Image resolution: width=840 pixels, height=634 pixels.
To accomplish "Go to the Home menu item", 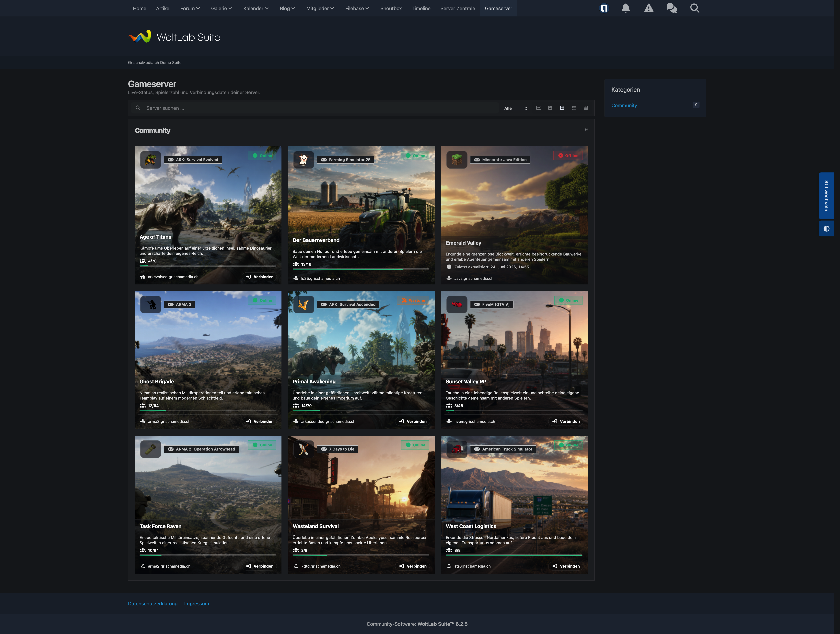I will [x=139, y=8].
